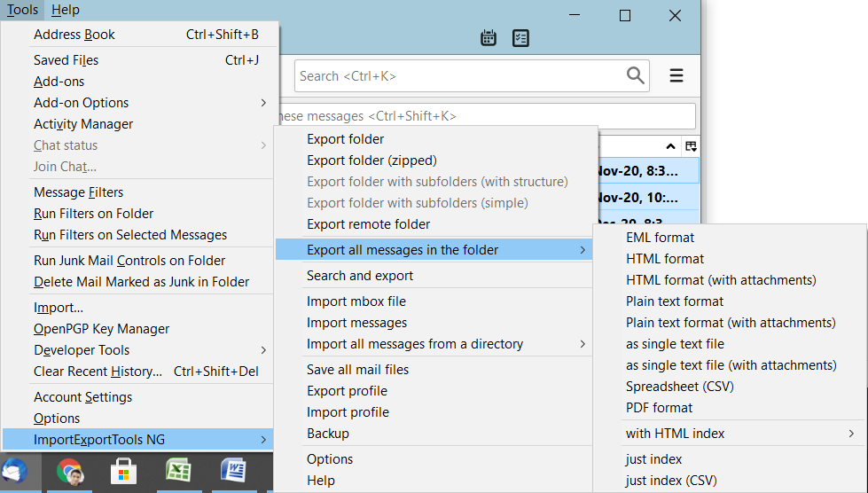The image size is (868, 493).
Task: Choose EML format export
Action: [x=729, y=238]
